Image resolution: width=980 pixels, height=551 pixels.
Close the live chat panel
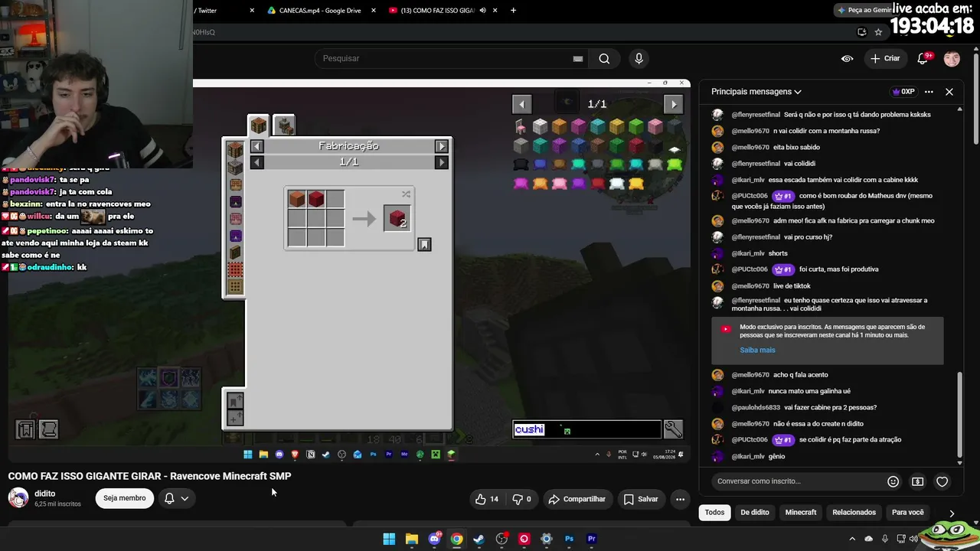click(949, 92)
